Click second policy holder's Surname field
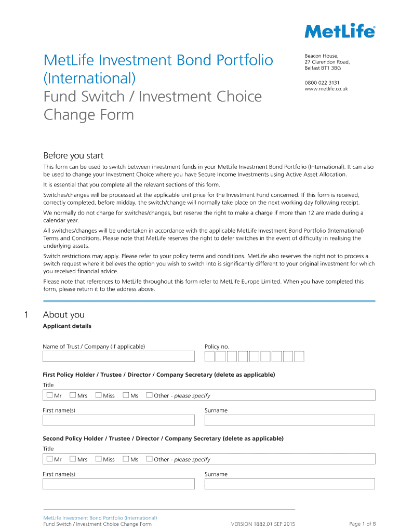The width and height of the screenshot is (400, 532). click(289, 484)
